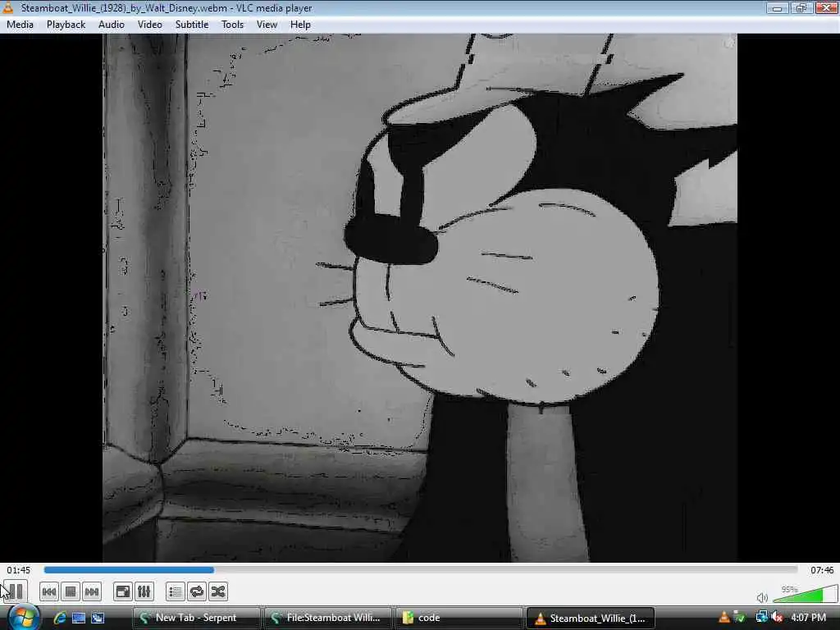Minimize the VLC window

coord(777,8)
